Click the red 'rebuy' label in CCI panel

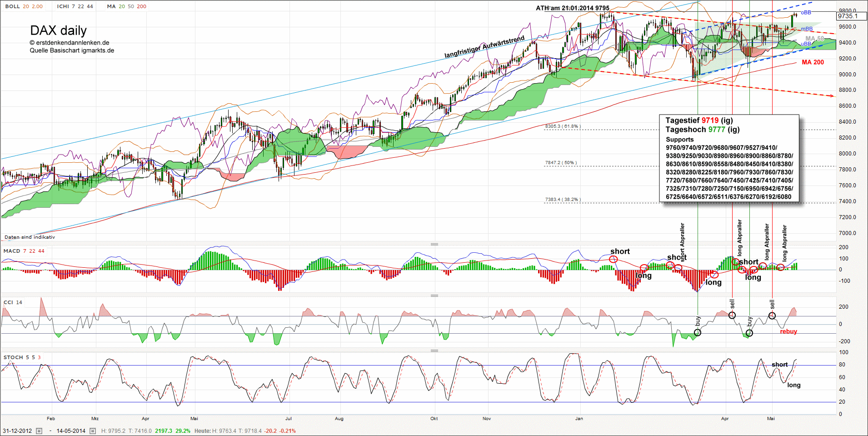(788, 331)
